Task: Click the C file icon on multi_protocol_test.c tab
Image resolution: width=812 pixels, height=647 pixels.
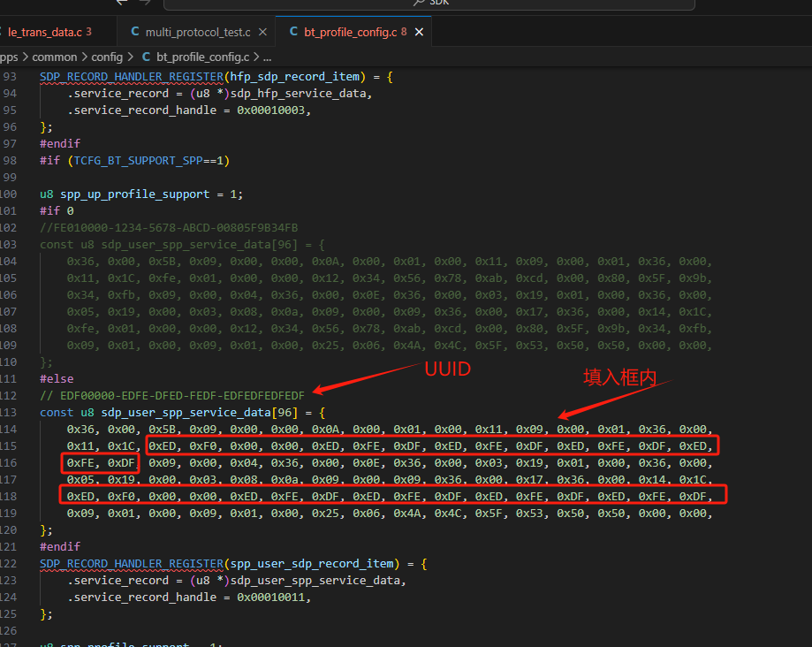Action: pos(135,32)
